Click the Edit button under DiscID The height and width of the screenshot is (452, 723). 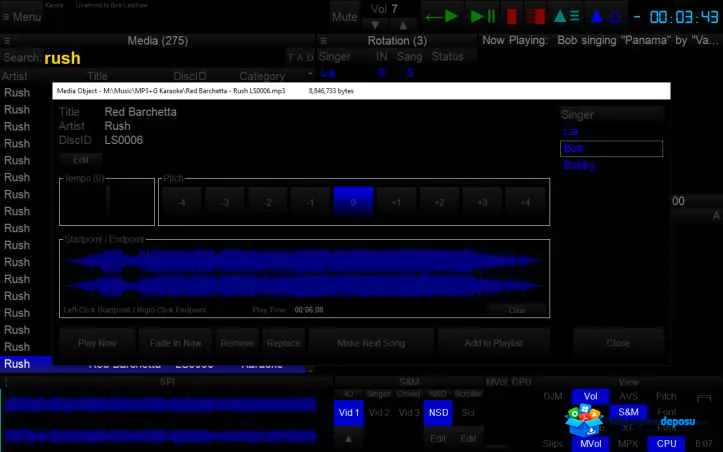tap(81, 160)
